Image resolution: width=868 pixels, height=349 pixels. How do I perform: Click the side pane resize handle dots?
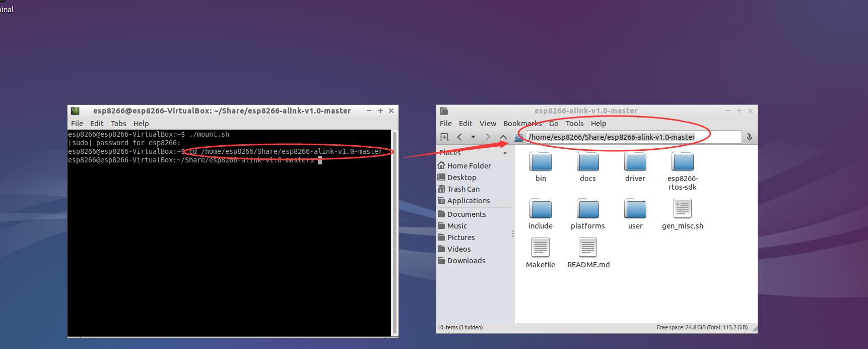[x=513, y=234]
